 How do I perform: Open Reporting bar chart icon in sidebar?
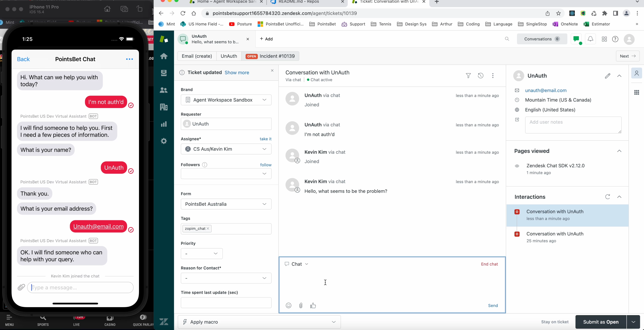tap(164, 124)
